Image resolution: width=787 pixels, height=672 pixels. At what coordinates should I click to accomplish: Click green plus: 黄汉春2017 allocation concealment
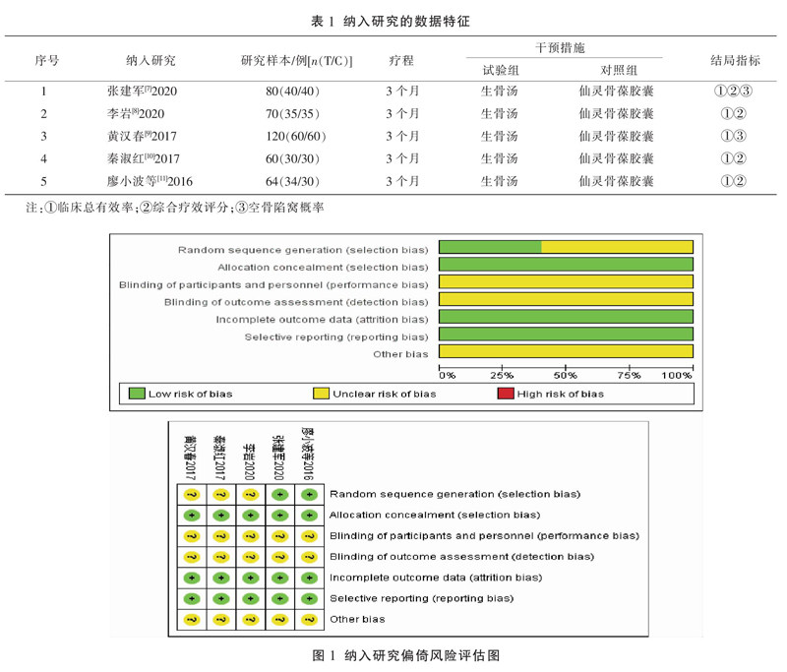click(192, 516)
